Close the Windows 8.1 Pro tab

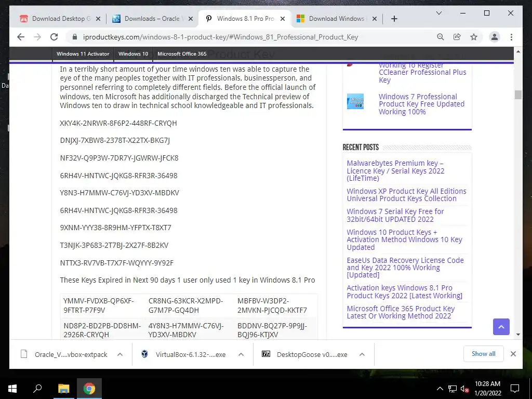pyautogui.click(x=283, y=19)
